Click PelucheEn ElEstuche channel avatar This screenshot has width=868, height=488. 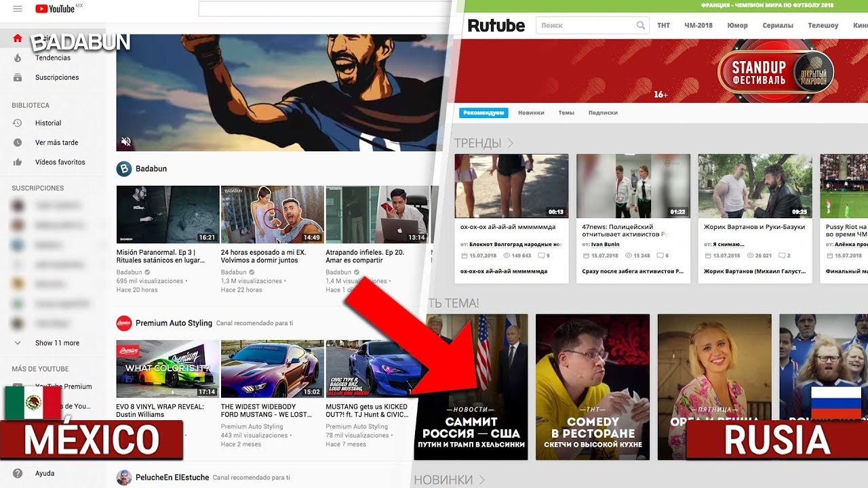pyautogui.click(x=124, y=478)
